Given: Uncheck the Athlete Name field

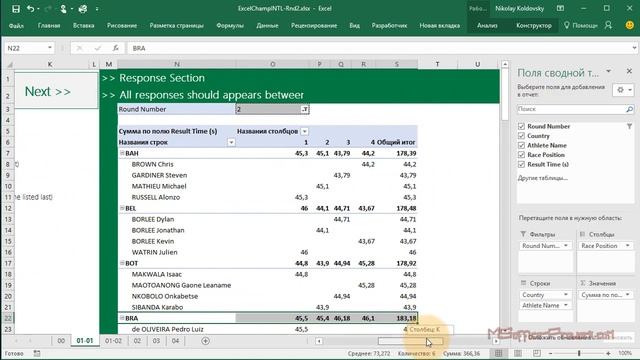Looking at the screenshot, I should tap(521, 145).
